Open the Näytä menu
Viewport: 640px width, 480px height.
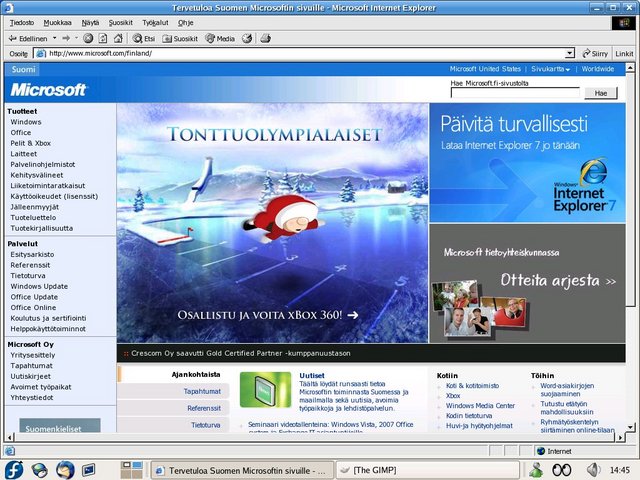click(x=90, y=23)
